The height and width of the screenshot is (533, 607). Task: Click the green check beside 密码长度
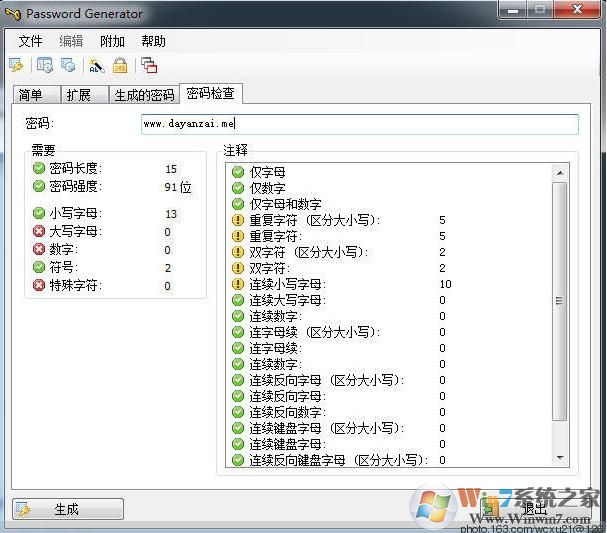39,169
